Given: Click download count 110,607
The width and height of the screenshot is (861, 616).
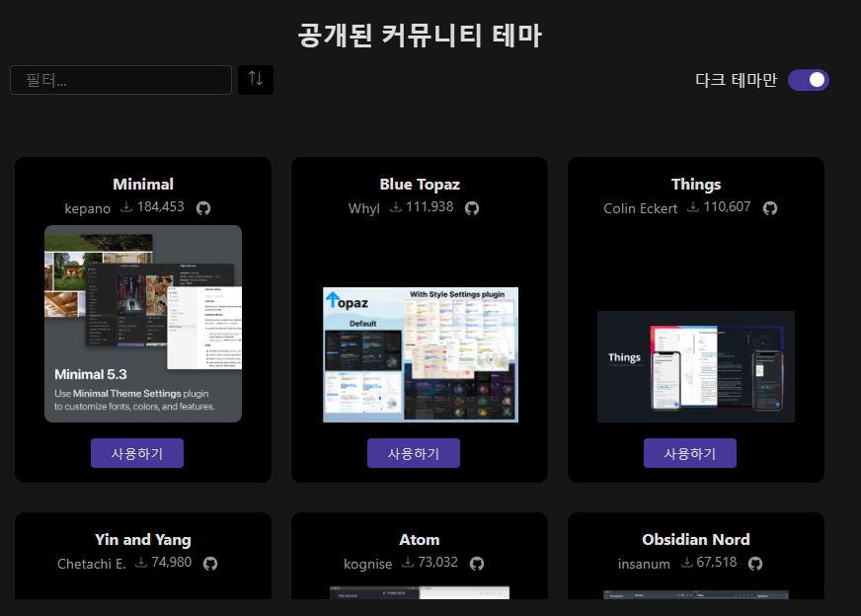Looking at the screenshot, I should tap(727, 207).
